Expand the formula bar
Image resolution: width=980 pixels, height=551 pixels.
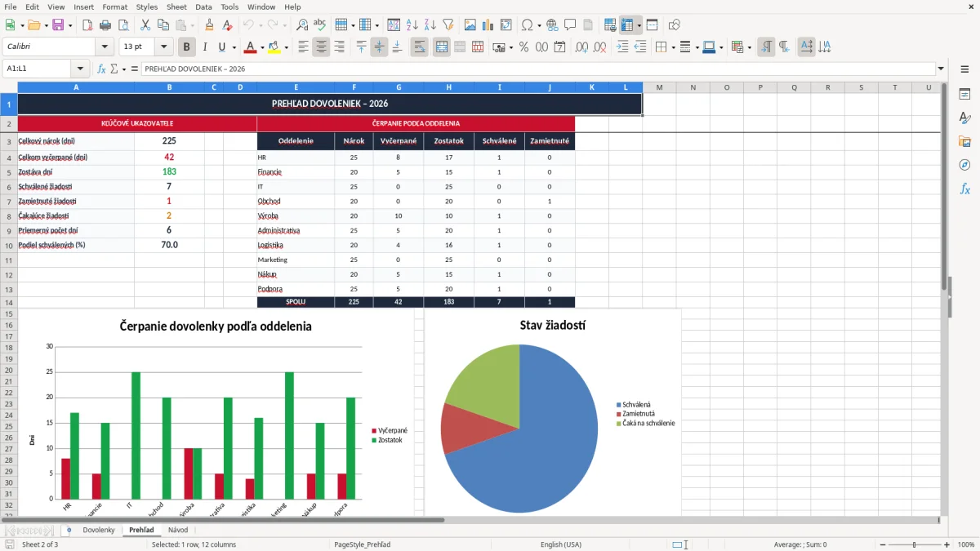click(942, 69)
